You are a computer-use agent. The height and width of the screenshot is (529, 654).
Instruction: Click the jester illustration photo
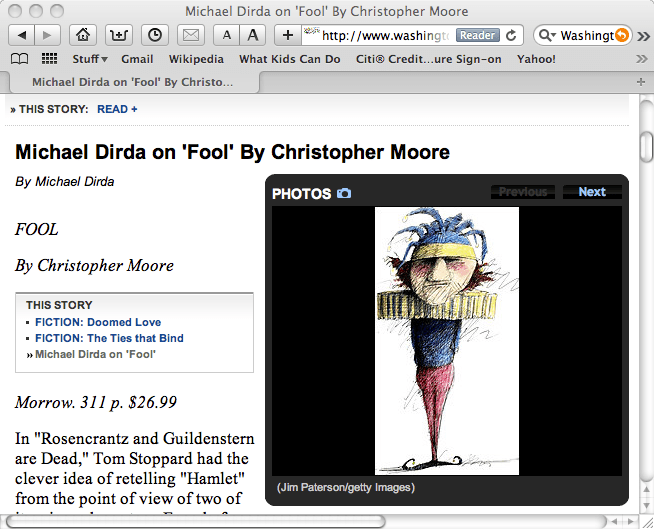point(447,341)
